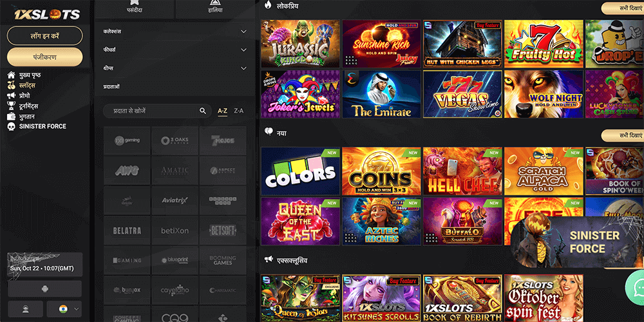Open the Sinister Force promo banner
644x322 pixels.
coord(577,242)
